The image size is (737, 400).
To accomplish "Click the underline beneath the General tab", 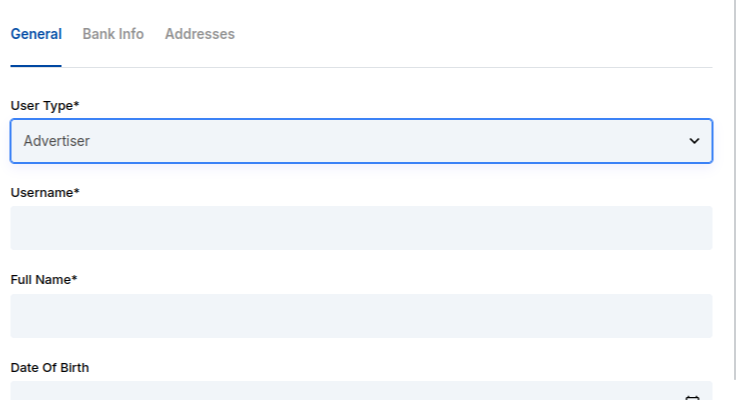I will click(x=36, y=66).
